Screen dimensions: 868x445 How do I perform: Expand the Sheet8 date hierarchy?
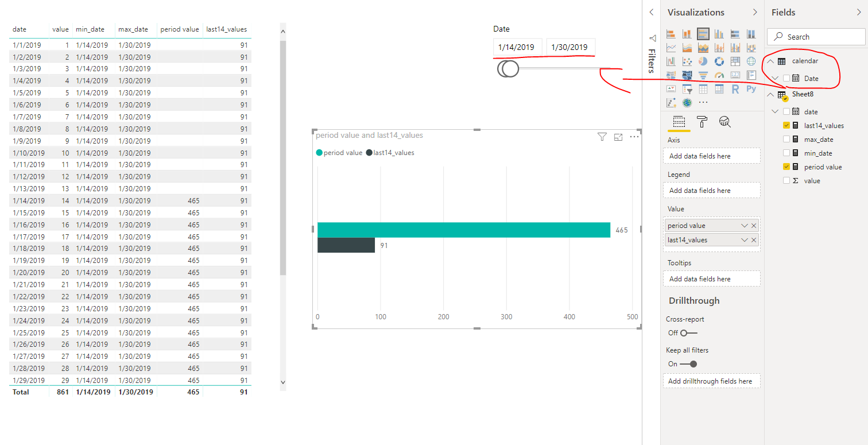[x=776, y=111]
